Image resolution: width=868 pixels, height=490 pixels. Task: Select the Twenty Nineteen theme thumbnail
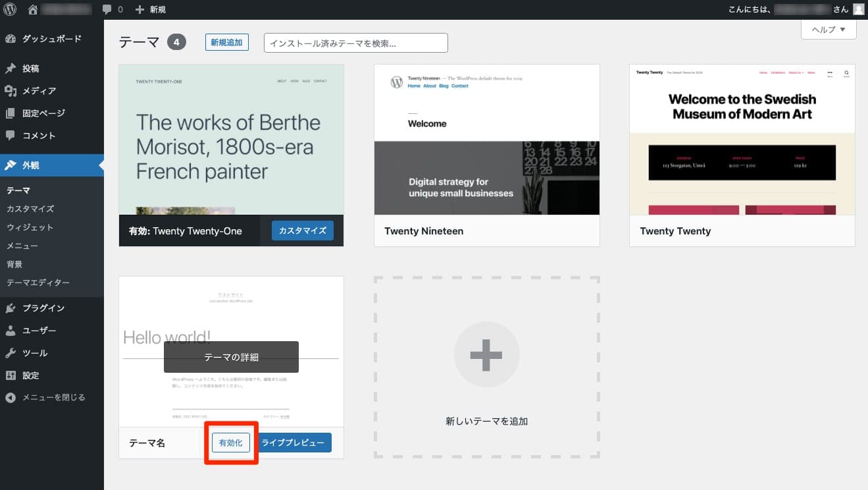tap(487, 140)
